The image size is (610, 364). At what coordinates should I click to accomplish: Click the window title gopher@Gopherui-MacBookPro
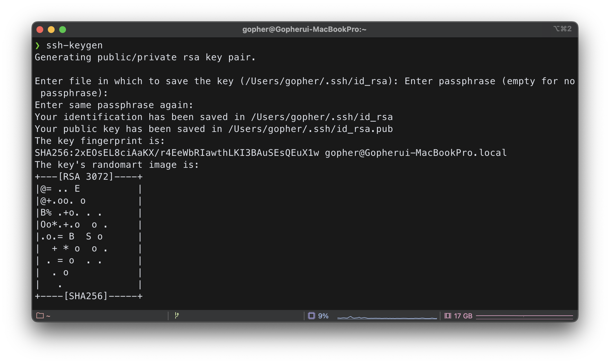[x=304, y=29]
